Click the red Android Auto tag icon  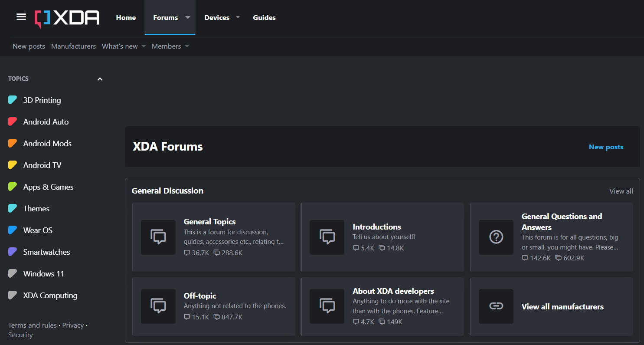coord(13,122)
